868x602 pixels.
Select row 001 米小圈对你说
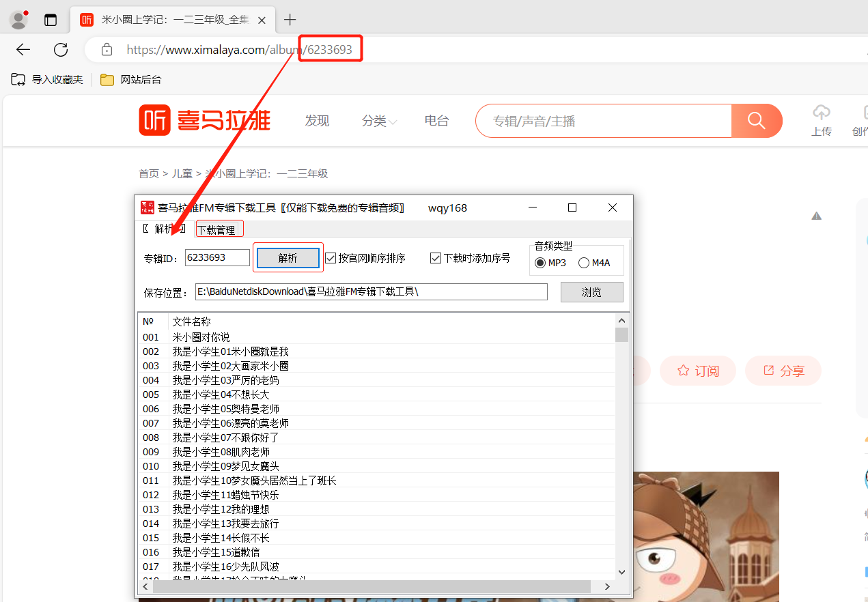coord(376,337)
